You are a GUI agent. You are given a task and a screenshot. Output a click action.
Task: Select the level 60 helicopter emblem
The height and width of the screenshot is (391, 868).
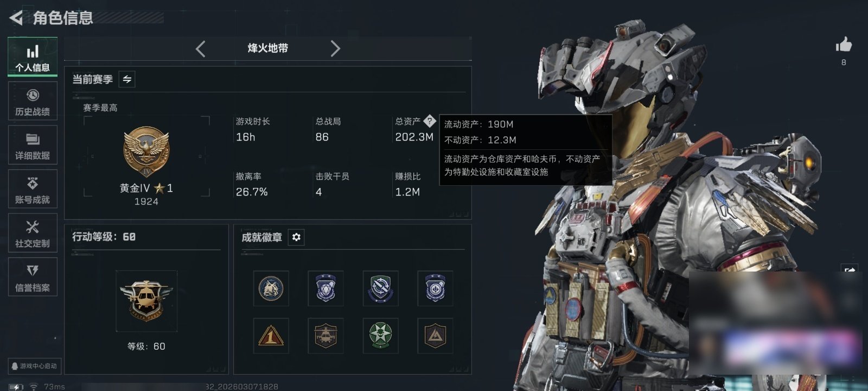(x=146, y=301)
